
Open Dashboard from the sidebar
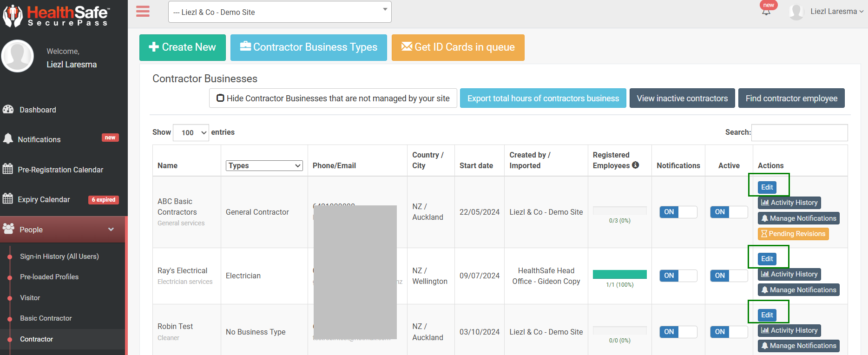(x=38, y=110)
